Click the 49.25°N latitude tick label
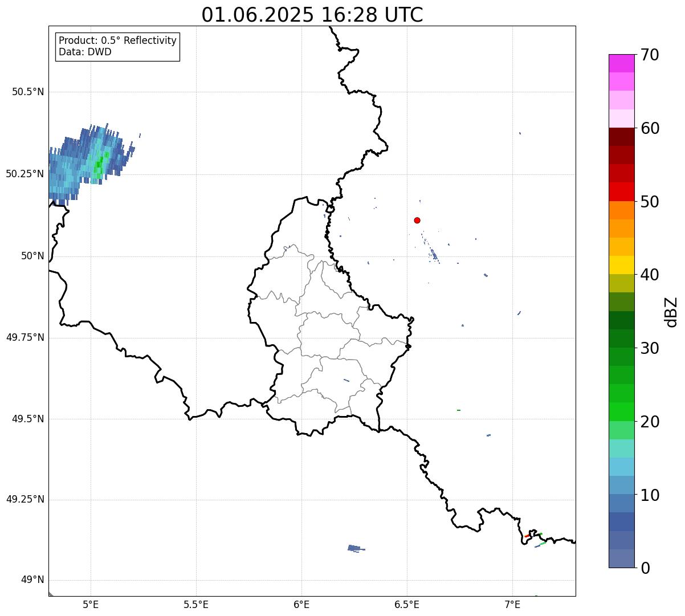Viewport: 685px width, 616px height. coord(25,500)
